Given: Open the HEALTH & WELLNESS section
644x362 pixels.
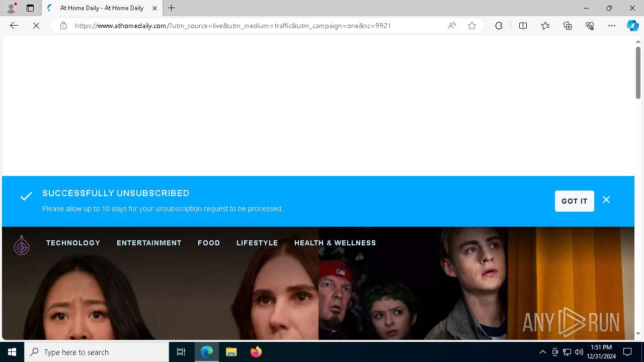Looking at the screenshot, I should pyautogui.click(x=335, y=243).
